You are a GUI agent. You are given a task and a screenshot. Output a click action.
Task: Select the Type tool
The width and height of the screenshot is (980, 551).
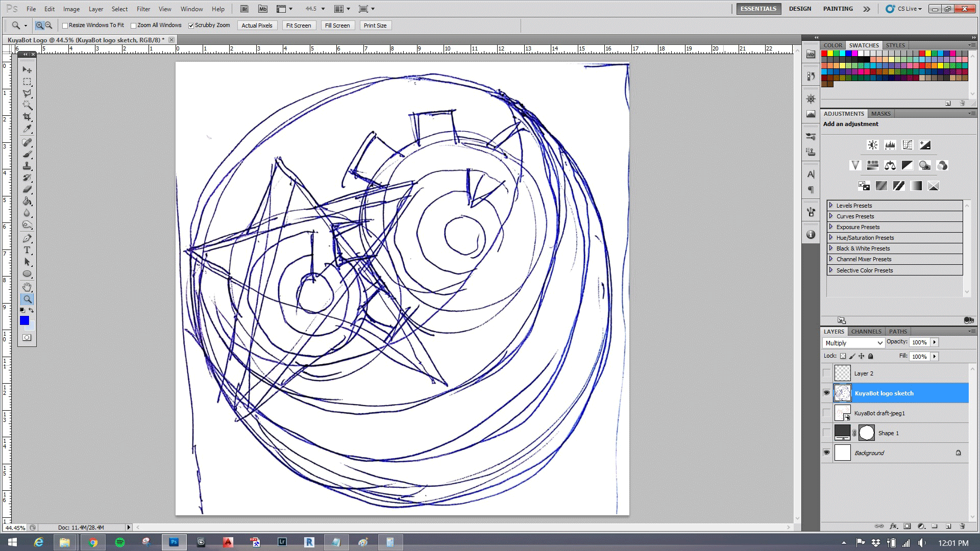27,251
